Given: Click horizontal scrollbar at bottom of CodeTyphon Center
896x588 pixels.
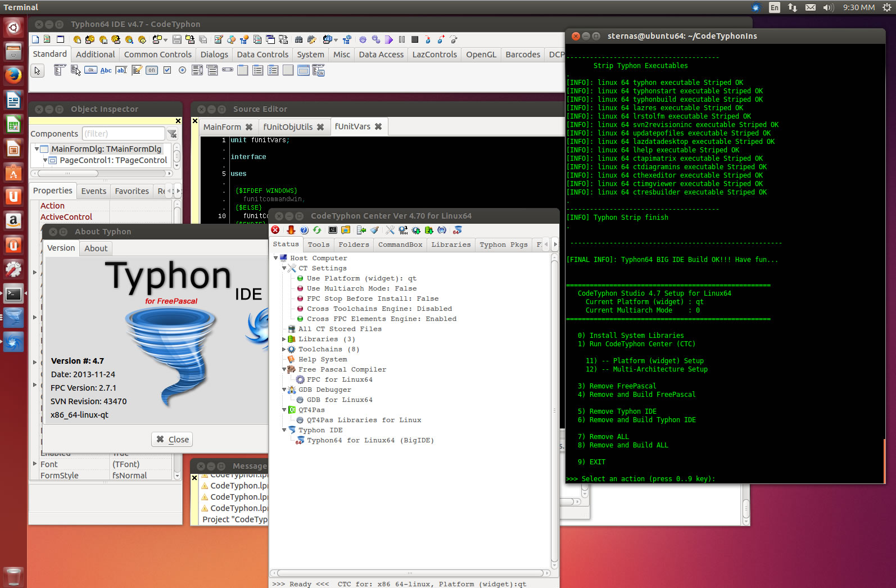Looking at the screenshot, I should point(410,573).
